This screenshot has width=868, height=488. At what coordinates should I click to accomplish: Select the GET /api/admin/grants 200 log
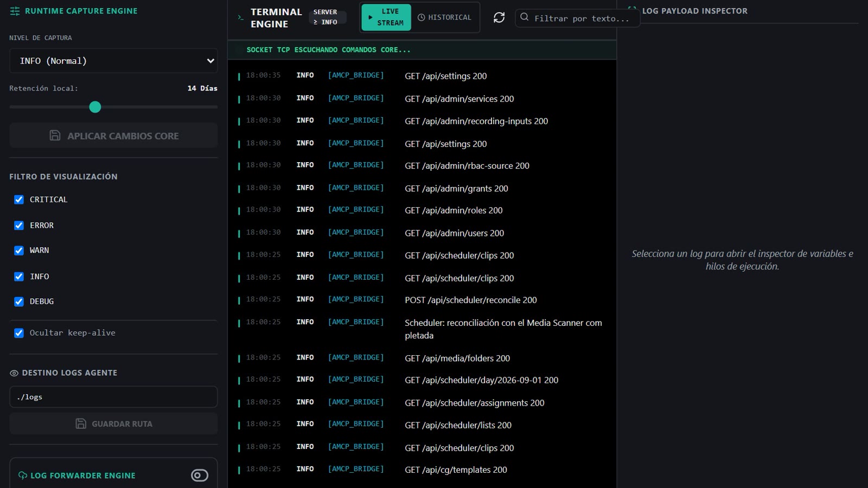click(422, 188)
